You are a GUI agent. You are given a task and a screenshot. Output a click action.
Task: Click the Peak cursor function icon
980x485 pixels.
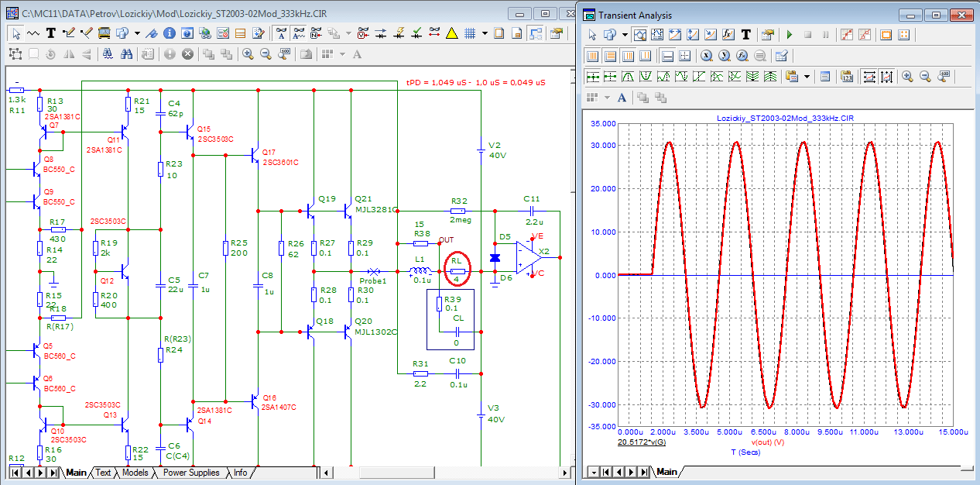628,76
